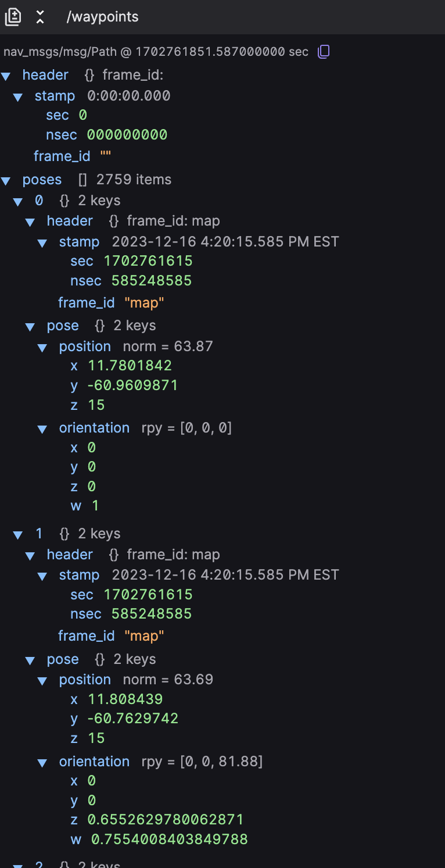The width and height of the screenshot is (445, 868).
Task: Select the x value 11.7801842
Action: pyautogui.click(x=130, y=366)
